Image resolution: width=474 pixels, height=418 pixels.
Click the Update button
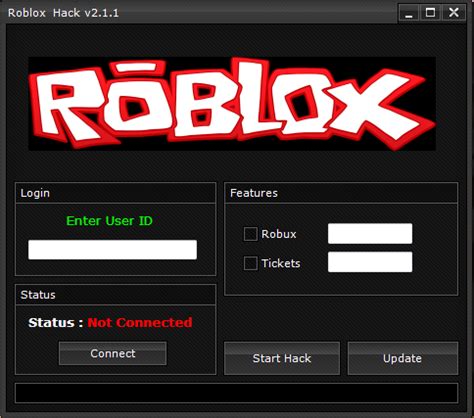click(403, 358)
